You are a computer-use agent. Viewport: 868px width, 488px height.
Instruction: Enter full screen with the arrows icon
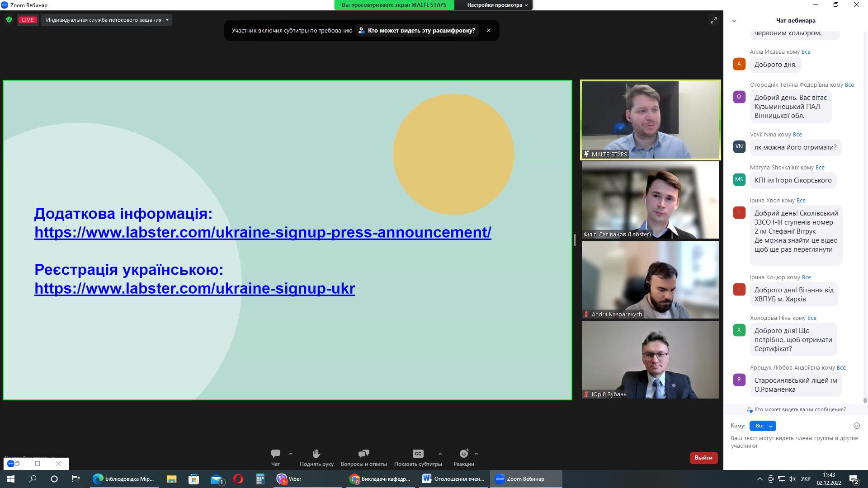(x=714, y=20)
